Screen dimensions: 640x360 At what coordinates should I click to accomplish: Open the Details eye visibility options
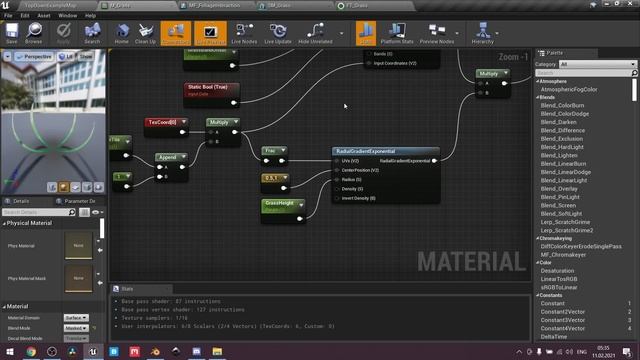click(97, 212)
